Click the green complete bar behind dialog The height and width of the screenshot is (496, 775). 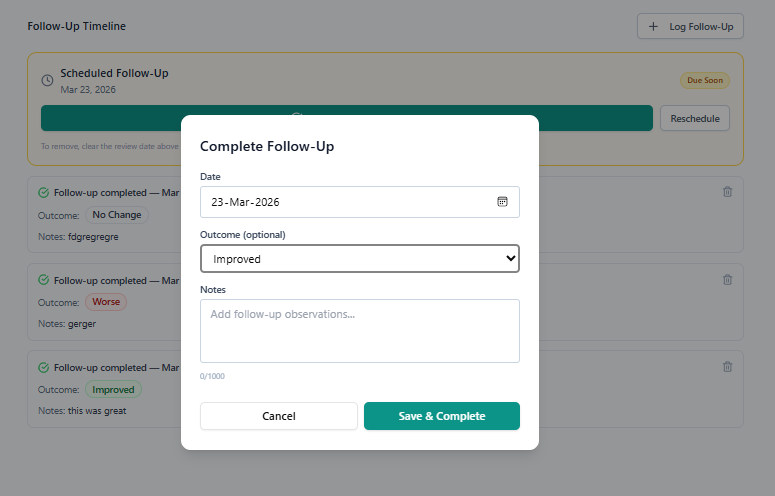110,118
